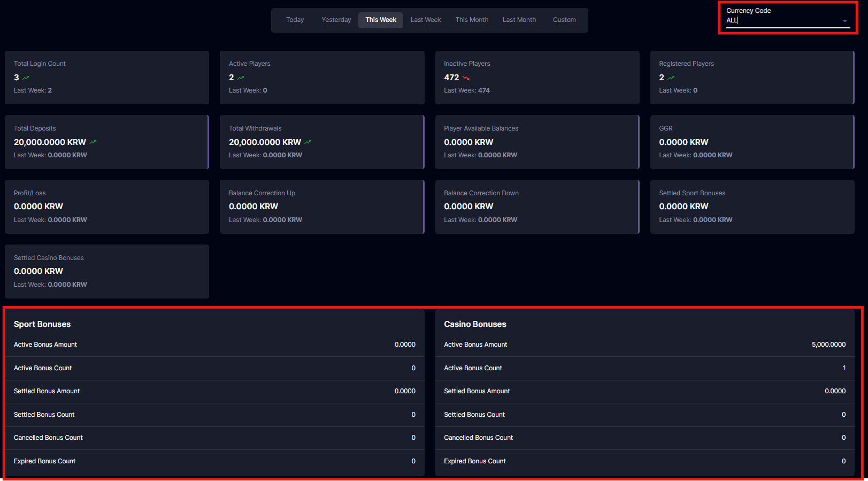Image resolution: width=868 pixels, height=481 pixels.
Task: Click Casino Bonuses Cancelled Bonus Count row
Action: coord(645,438)
